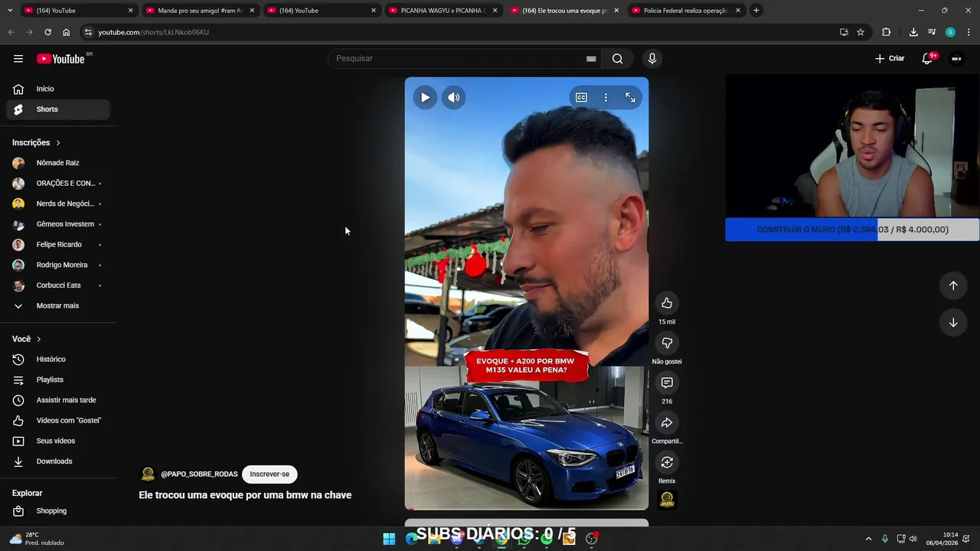Expand Mostrar mais subscriptions list
Image resolution: width=980 pixels, height=551 pixels.
(58, 306)
